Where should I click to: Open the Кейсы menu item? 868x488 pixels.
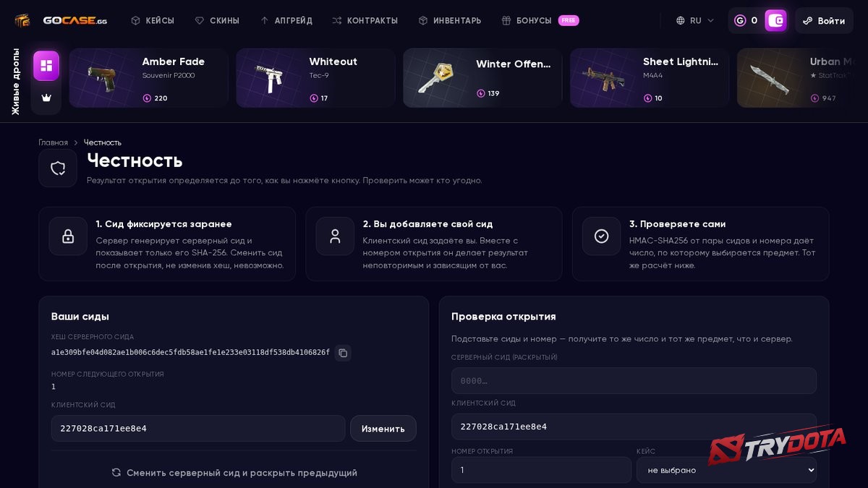pyautogui.click(x=153, y=20)
